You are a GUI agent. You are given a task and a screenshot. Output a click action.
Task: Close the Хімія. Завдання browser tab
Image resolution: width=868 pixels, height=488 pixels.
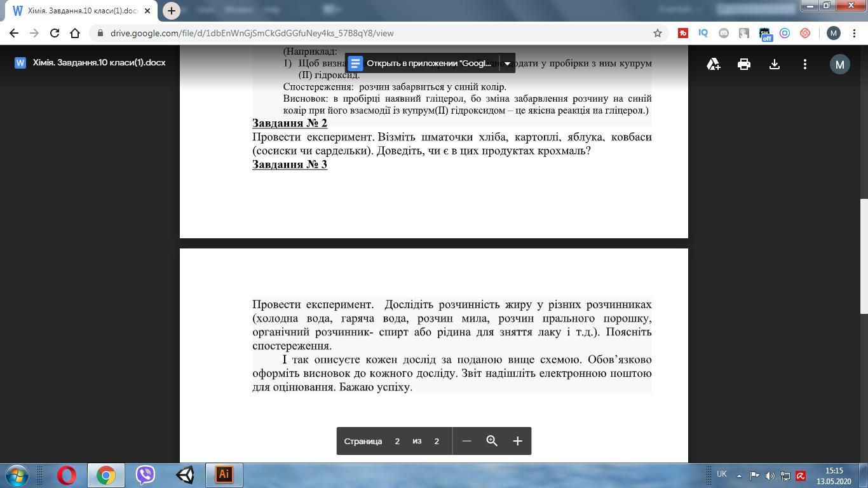(x=147, y=11)
